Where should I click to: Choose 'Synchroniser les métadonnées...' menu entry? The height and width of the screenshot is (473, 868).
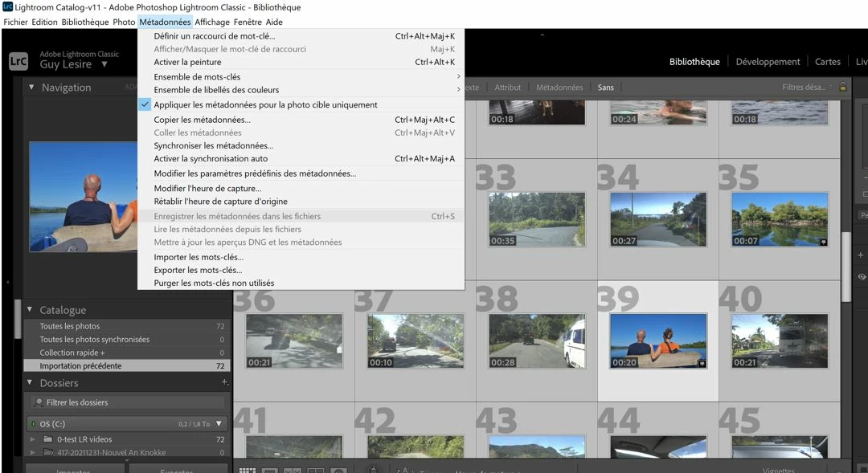pos(301,145)
